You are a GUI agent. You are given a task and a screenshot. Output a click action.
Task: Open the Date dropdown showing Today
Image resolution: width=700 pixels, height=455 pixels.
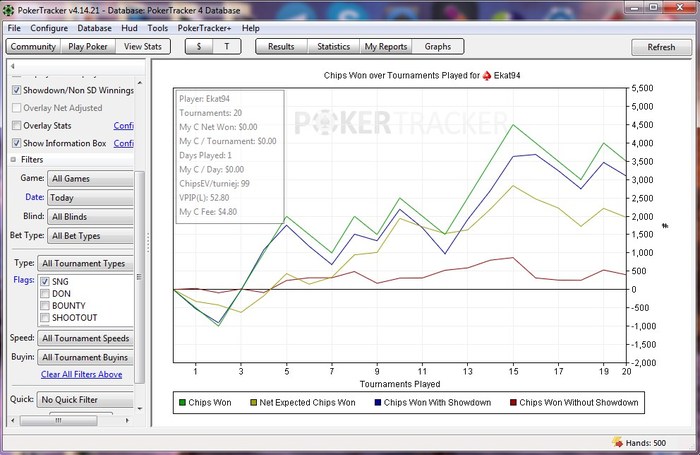click(90, 197)
